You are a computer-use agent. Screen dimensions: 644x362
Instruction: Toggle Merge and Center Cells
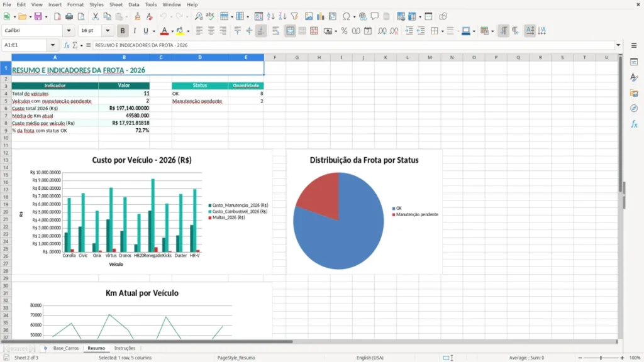click(x=290, y=31)
